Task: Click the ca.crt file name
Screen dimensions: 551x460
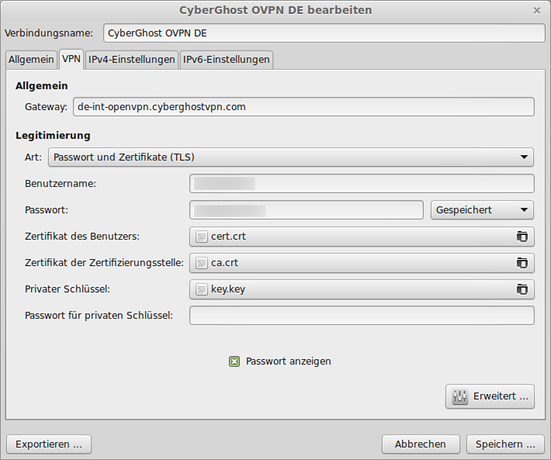Action: coord(225,263)
